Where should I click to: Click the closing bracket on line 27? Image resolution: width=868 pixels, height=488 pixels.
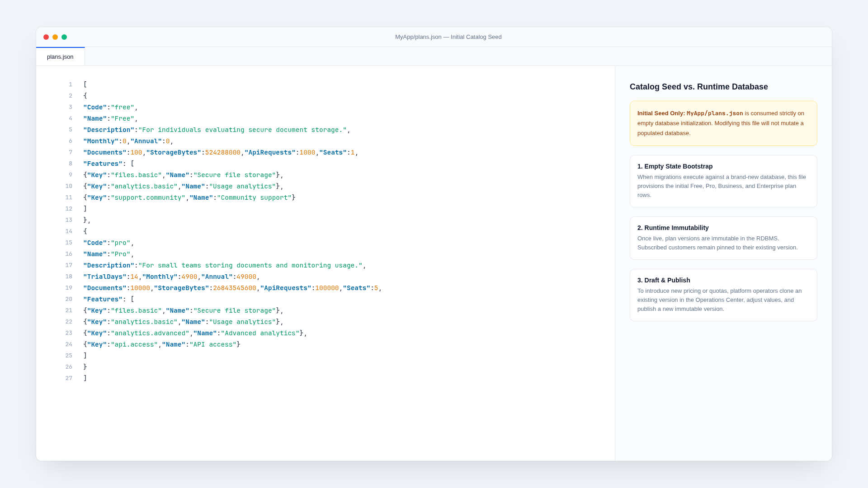pyautogui.click(x=85, y=378)
